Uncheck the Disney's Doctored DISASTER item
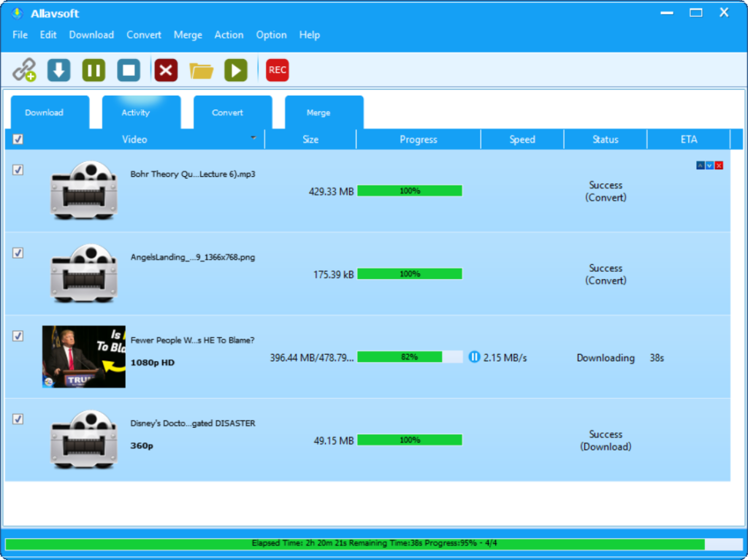The width and height of the screenshot is (748, 560). (18, 419)
